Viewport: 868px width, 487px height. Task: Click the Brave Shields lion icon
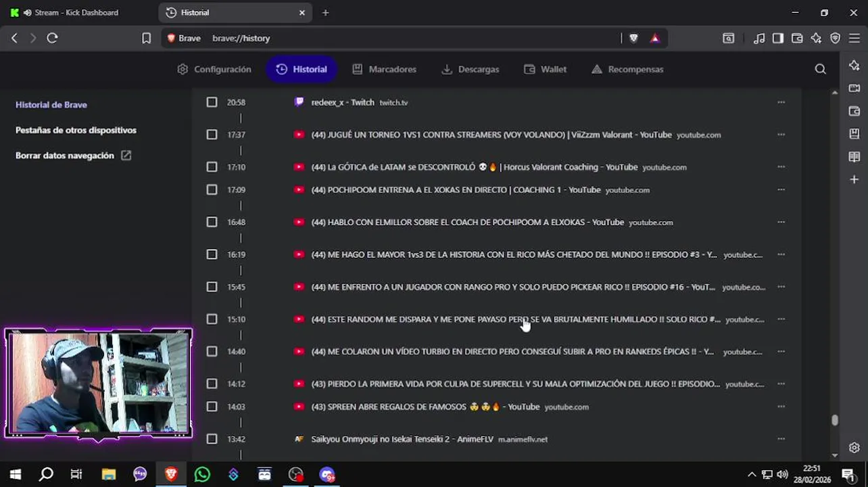tap(633, 39)
